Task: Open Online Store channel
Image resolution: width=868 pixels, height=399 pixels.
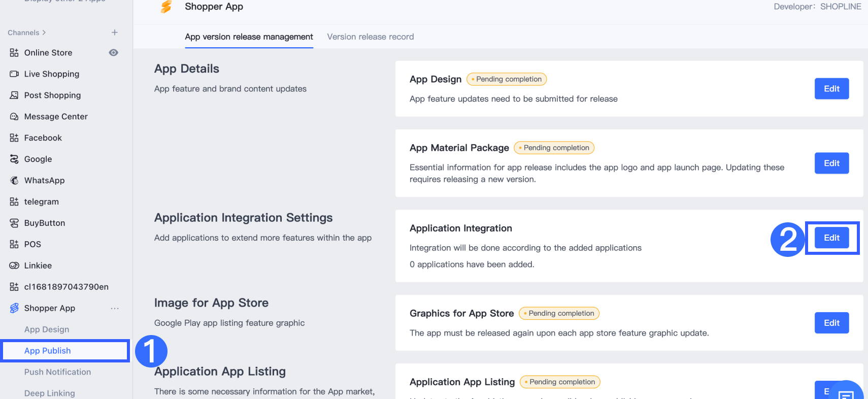Action: point(48,53)
